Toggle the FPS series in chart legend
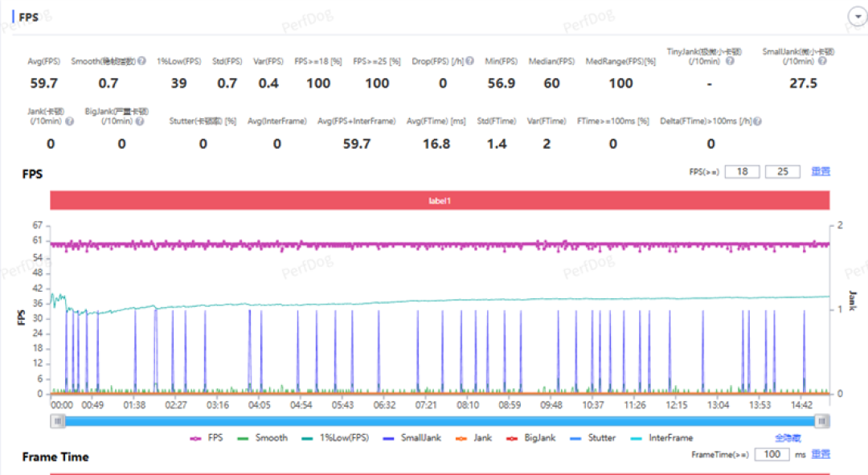 tap(206, 438)
